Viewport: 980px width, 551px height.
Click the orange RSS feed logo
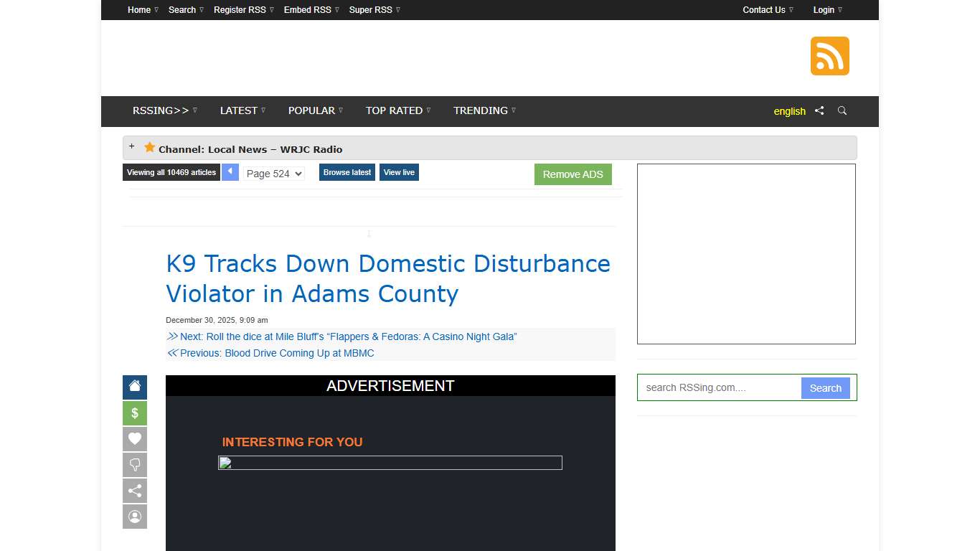829,56
